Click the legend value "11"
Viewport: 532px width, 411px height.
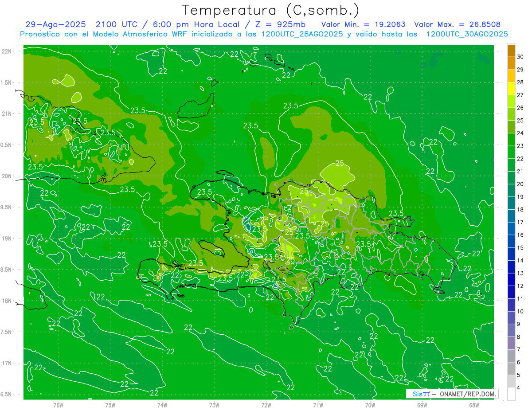(521, 298)
